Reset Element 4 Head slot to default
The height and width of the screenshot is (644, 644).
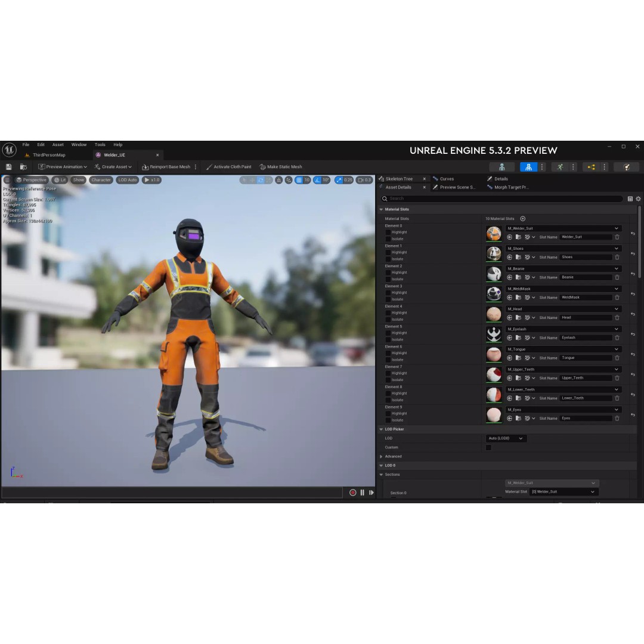pos(633,314)
